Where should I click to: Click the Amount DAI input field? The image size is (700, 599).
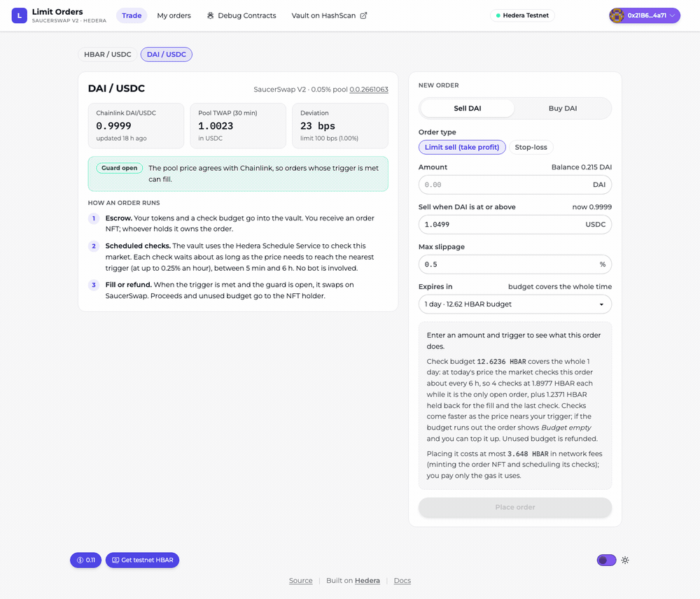(x=514, y=185)
